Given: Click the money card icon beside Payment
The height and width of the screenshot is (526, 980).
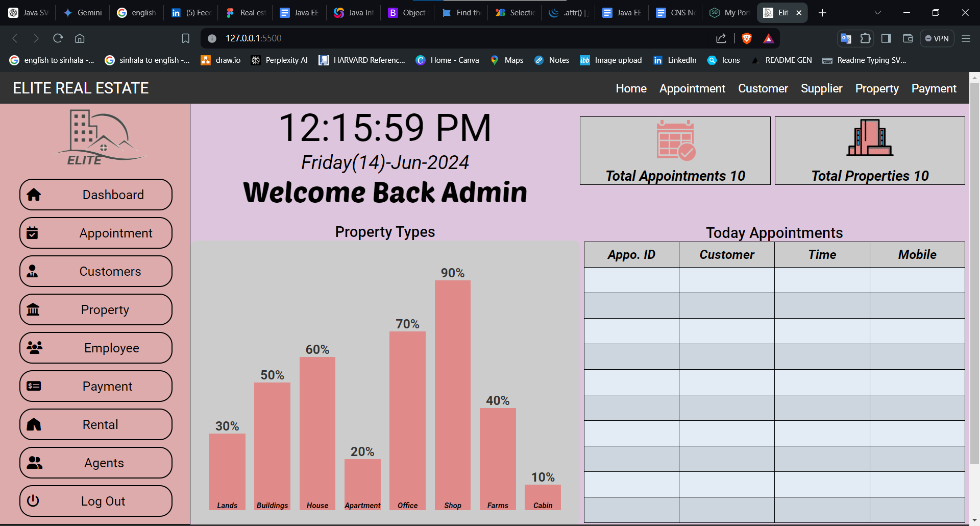Looking at the screenshot, I should point(34,386).
